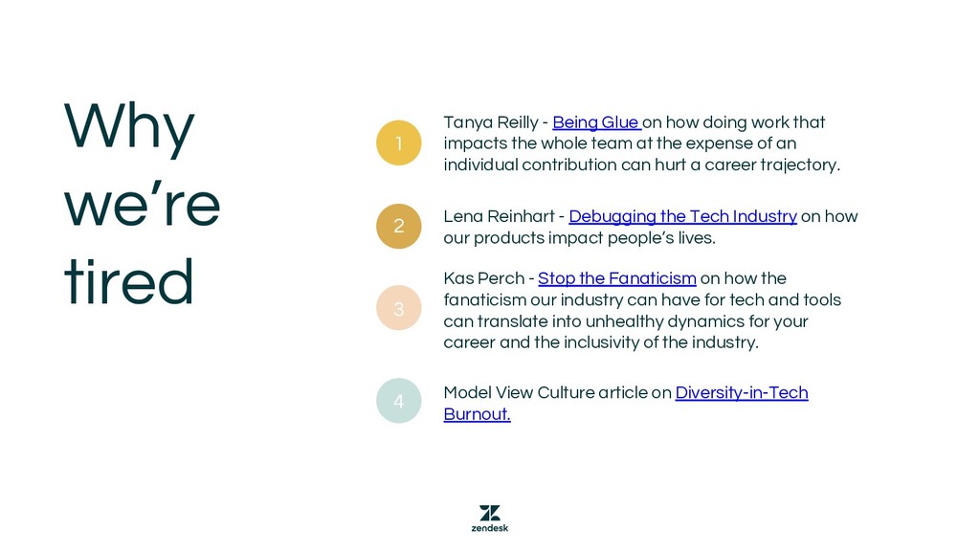Click the gold number 2 circle
The height and width of the screenshot is (551, 980).
399,226
